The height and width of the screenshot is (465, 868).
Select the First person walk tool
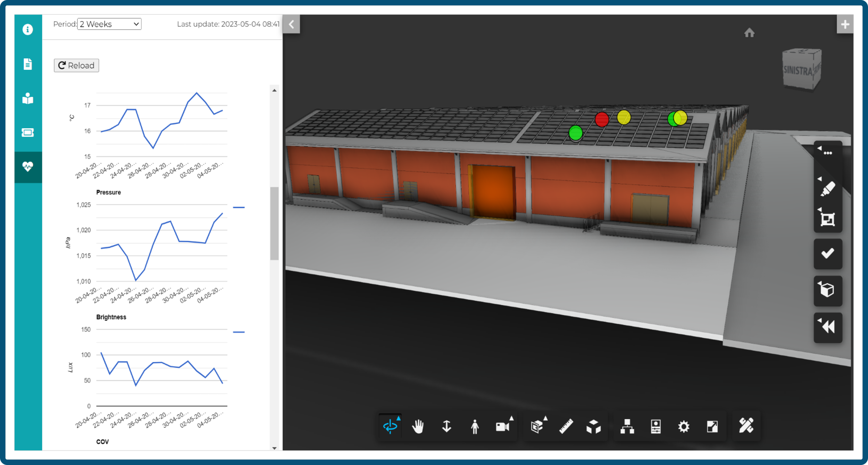tap(475, 426)
